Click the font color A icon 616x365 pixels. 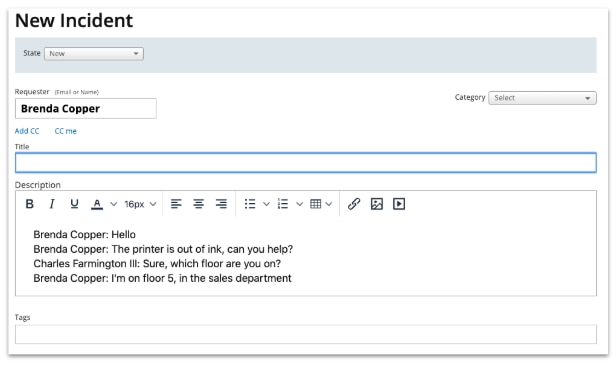tap(97, 204)
